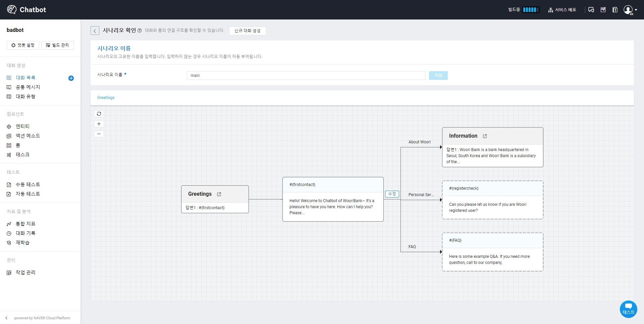Open 엔티티 in sidebar
Screen dimensions: 644x324
22,126
